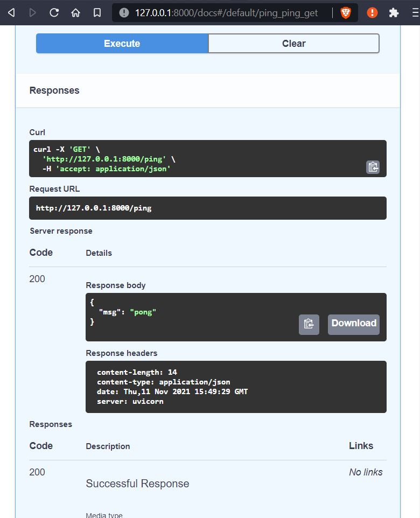Screen dimensions: 420x518
Task: Click the content-type: application/json header line
Action: (164, 382)
